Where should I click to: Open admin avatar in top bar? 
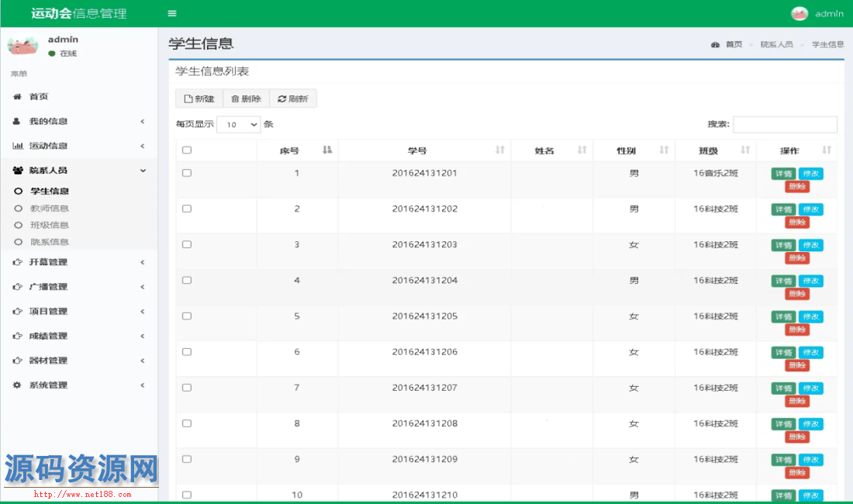point(799,14)
